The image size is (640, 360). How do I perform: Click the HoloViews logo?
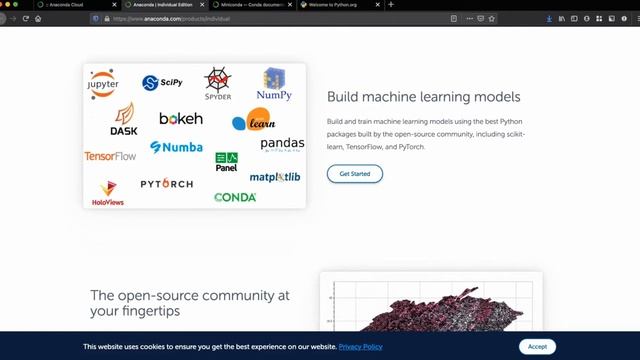coord(108,193)
